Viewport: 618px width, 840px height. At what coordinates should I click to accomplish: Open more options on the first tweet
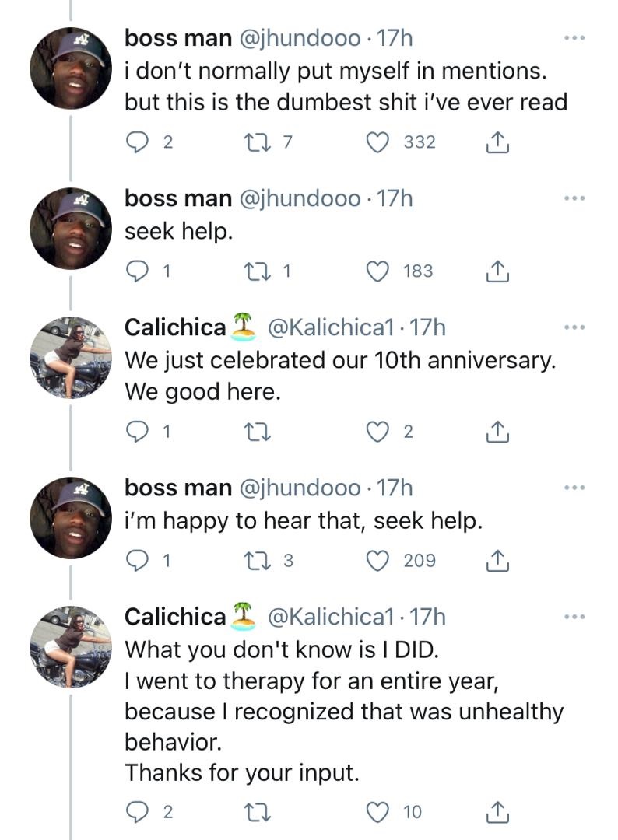point(574,37)
